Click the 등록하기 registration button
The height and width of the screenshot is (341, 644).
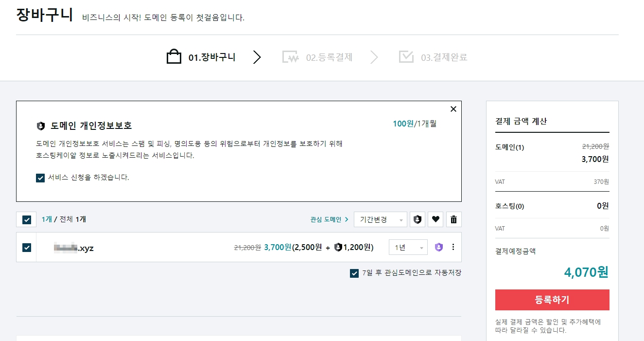tap(552, 300)
